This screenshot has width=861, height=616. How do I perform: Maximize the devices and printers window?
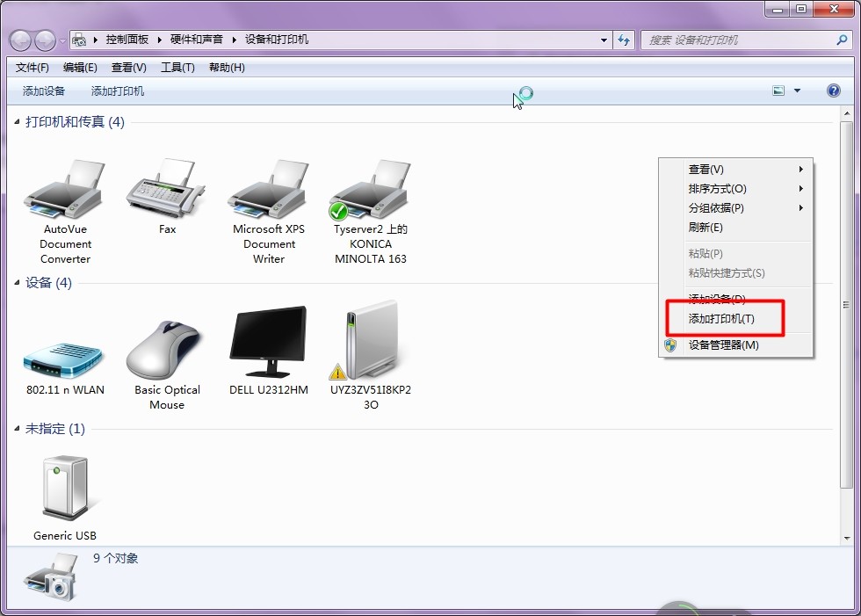pos(801,9)
